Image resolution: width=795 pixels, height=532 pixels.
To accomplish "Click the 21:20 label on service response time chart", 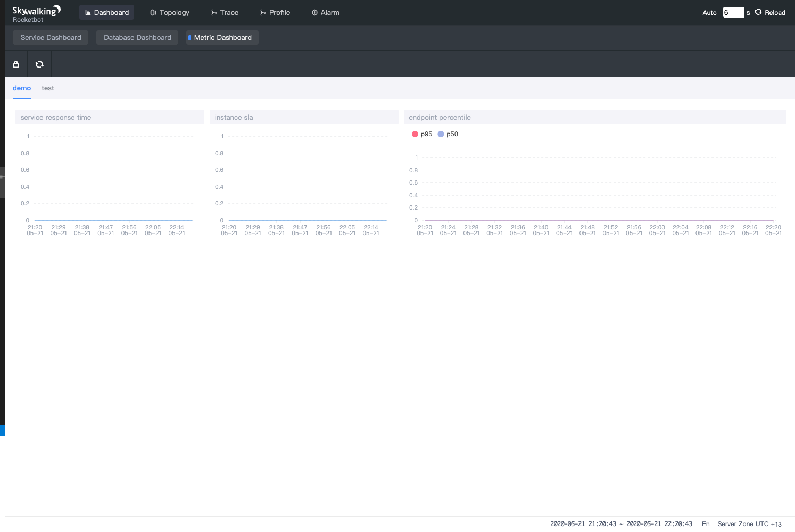I will tap(35, 230).
